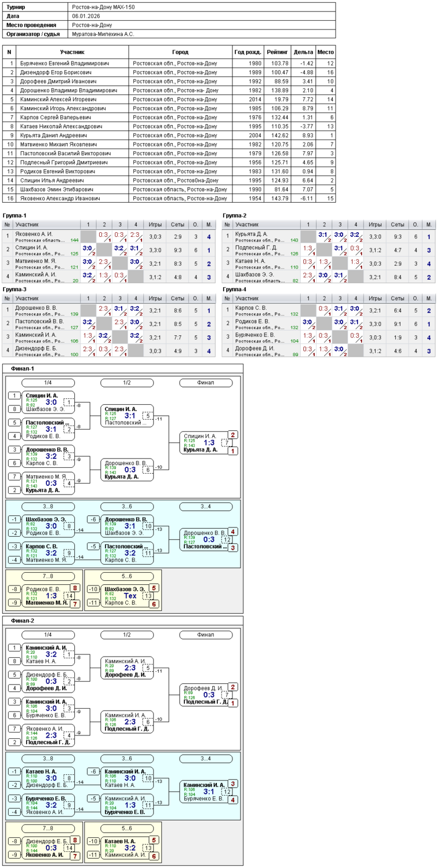Screen dimensions: 440x868
Task: Select the 'Группа-1' table title
Action: coord(15,215)
